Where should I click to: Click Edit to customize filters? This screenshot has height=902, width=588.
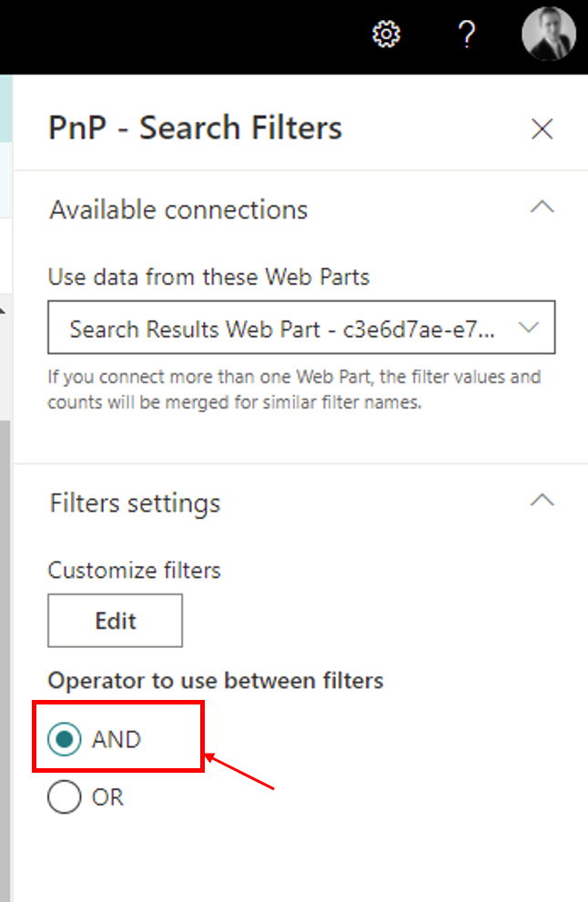[x=115, y=620]
